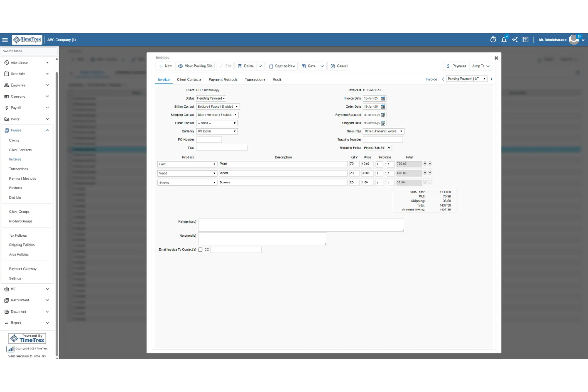Collapse the Invoice section in the sidebar
This screenshot has width=588, height=392.
(x=47, y=130)
